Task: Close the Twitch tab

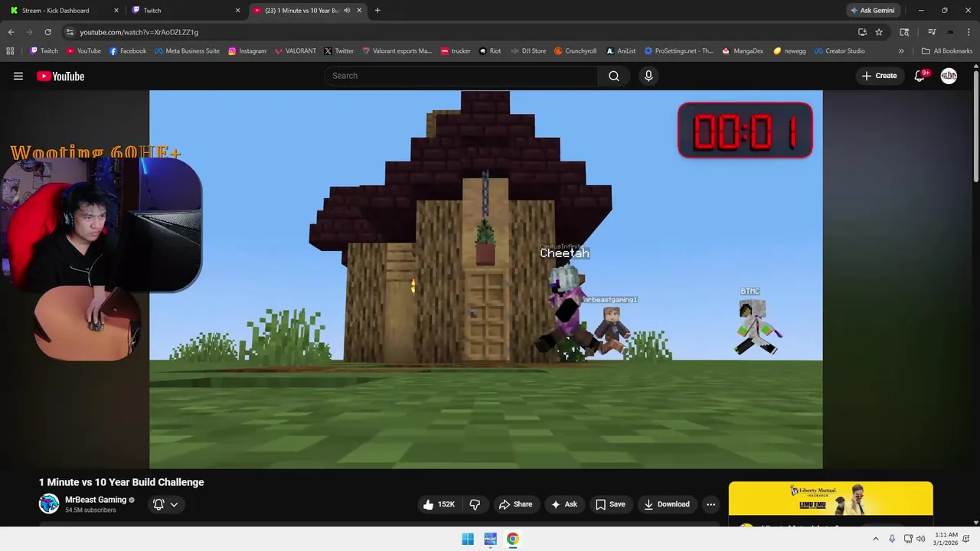Action: [237, 11]
